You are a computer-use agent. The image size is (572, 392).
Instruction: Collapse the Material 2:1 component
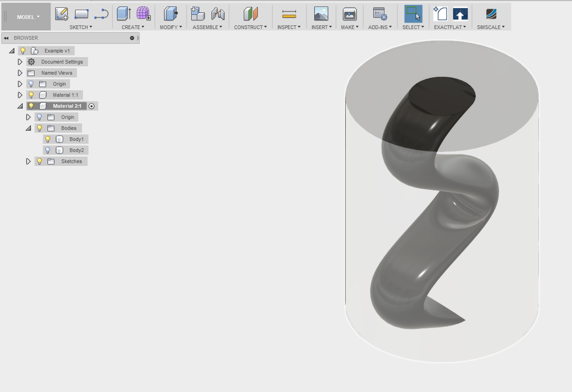[20, 106]
